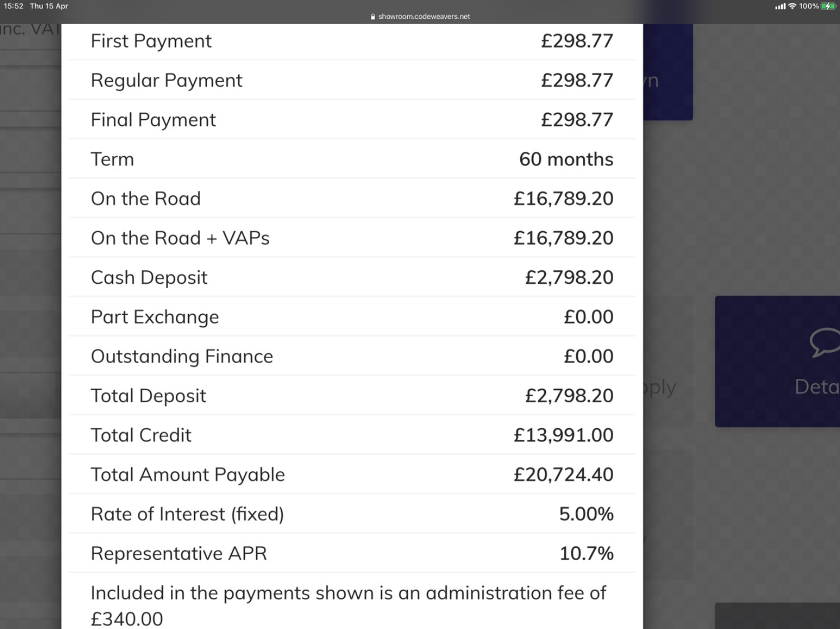Select the Rate of Interest (fixed) label
Viewport: 840px width, 629px height.
pyautogui.click(x=188, y=514)
